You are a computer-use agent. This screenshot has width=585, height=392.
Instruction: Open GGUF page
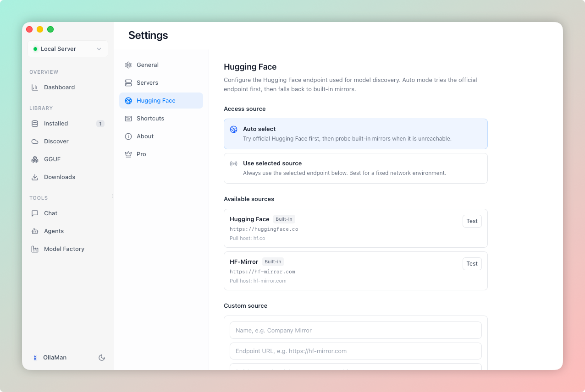tap(68, 159)
